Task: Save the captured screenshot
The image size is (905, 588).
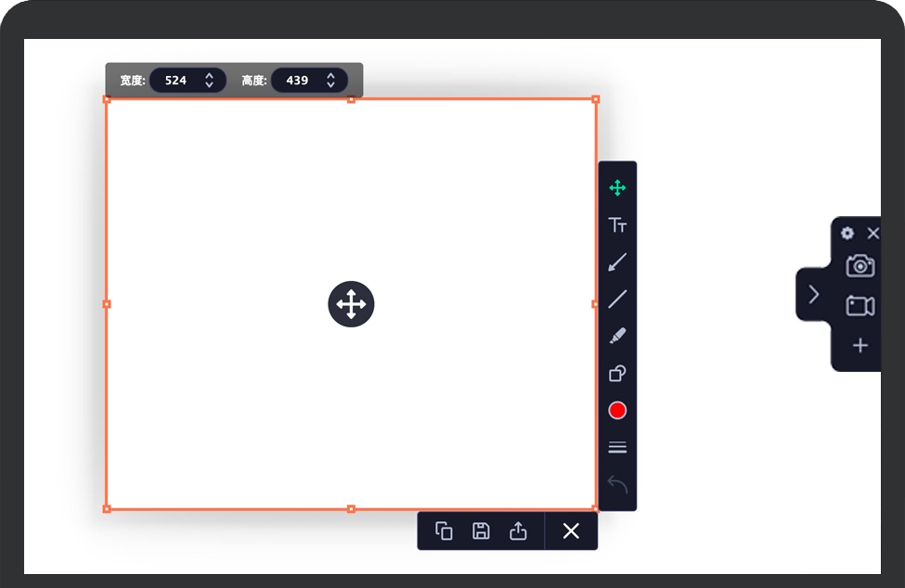Action: (x=481, y=530)
